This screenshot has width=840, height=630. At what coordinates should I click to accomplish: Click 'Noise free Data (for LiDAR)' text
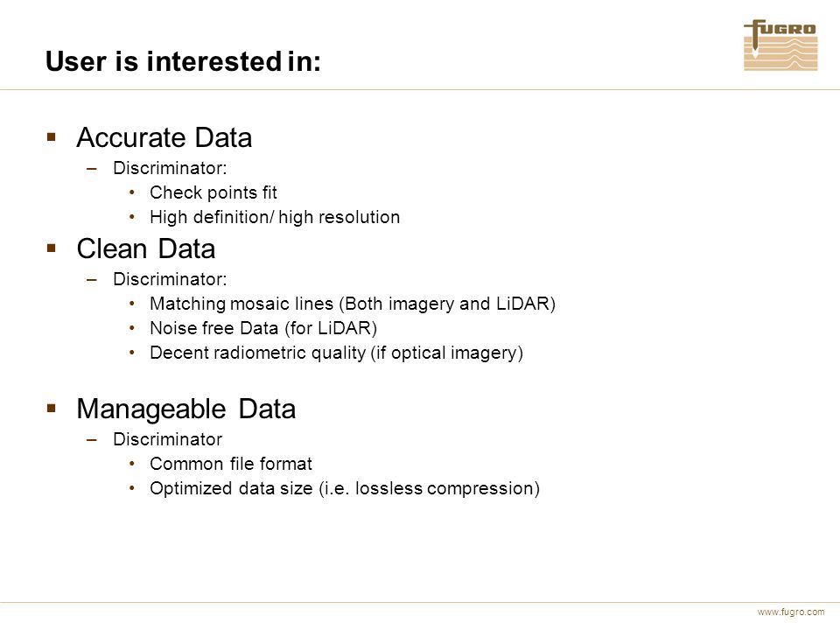[263, 328]
